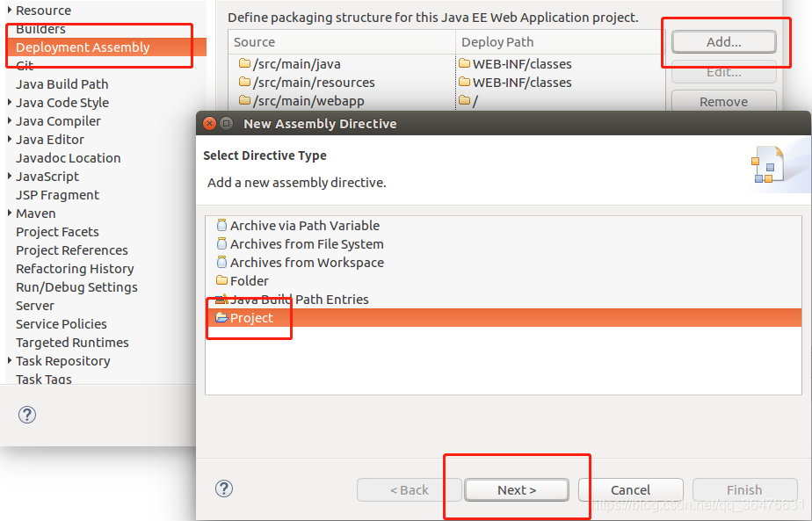
Task: Select the Archive via Path Variable jar icon
Action: tap(221, 225)
